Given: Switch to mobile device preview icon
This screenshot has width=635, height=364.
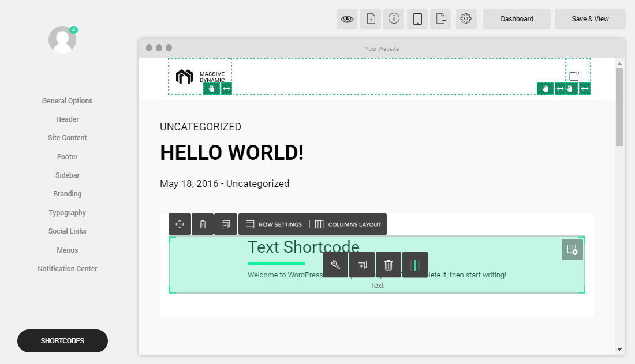Looking at the screenshot, I should tap(417, 18).
